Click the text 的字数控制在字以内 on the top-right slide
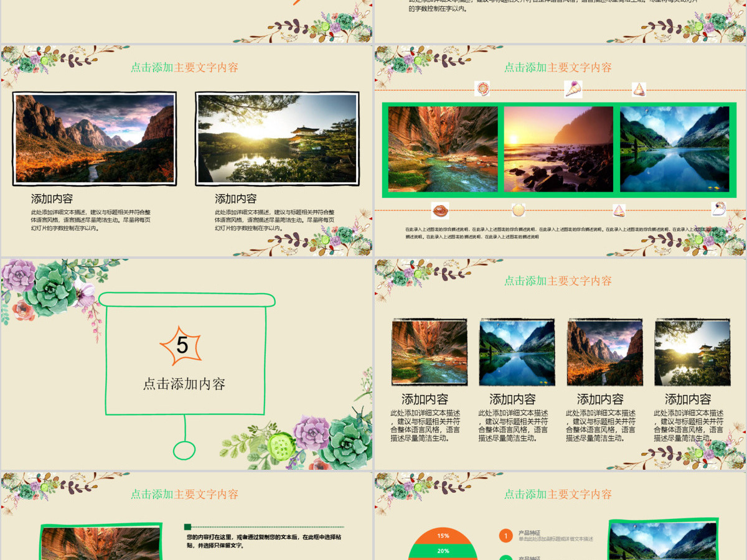 click(x=438, y=9)
